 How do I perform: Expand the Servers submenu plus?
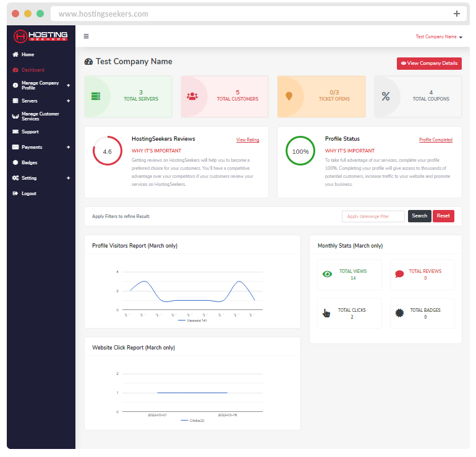(x=68, y=101)
